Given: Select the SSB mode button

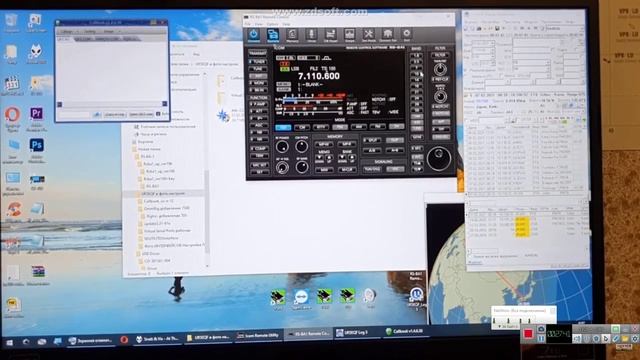Looking at the screenshot, I should (282, 127).
